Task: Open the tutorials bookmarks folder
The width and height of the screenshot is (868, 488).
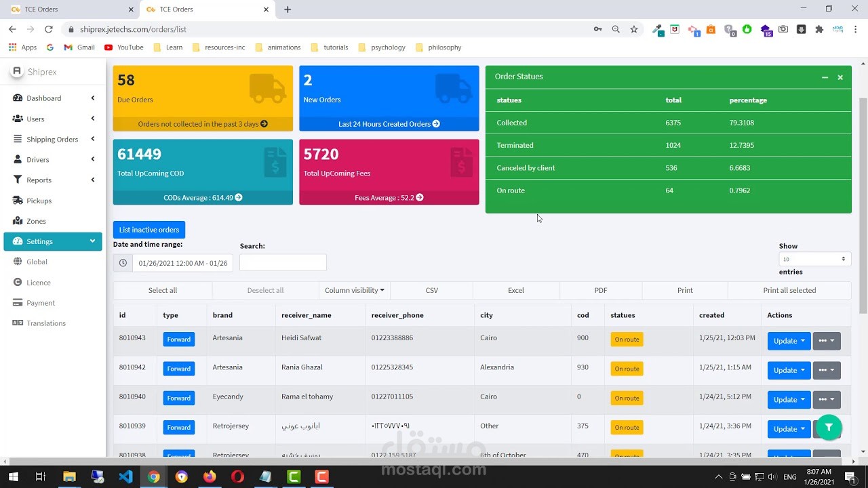Action: tap(330, 47)
